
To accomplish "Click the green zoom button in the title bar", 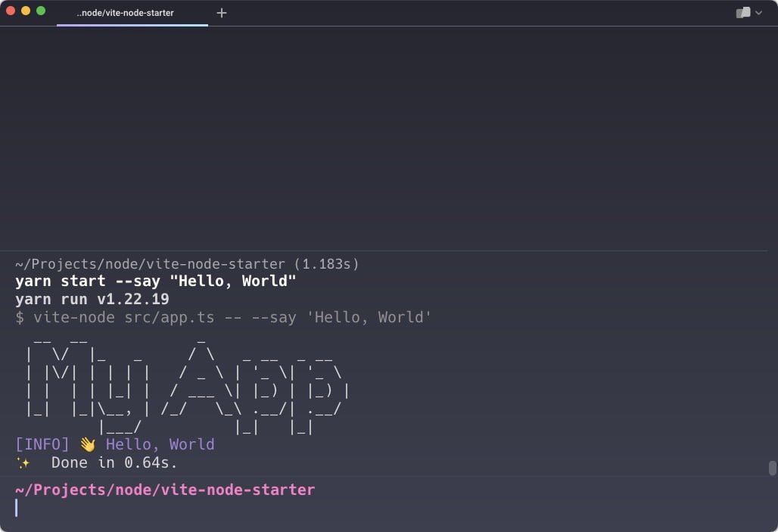I will [40, 13].
